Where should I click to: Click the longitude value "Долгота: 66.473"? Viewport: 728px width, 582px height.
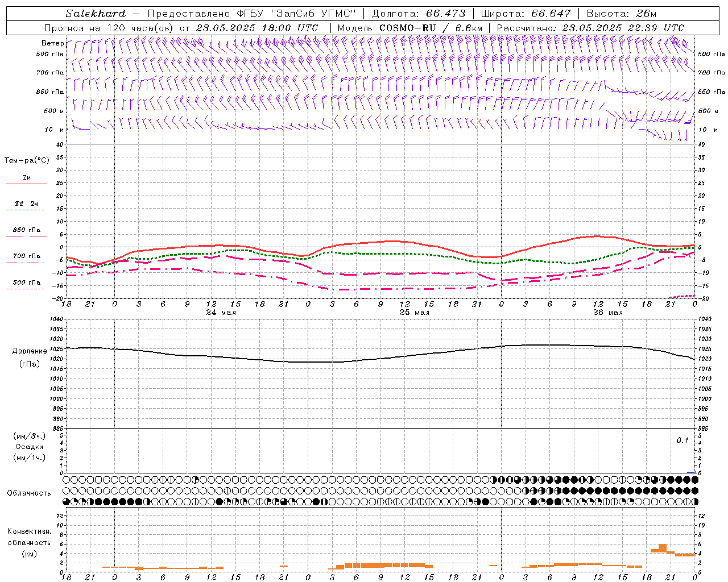(419, 14)
